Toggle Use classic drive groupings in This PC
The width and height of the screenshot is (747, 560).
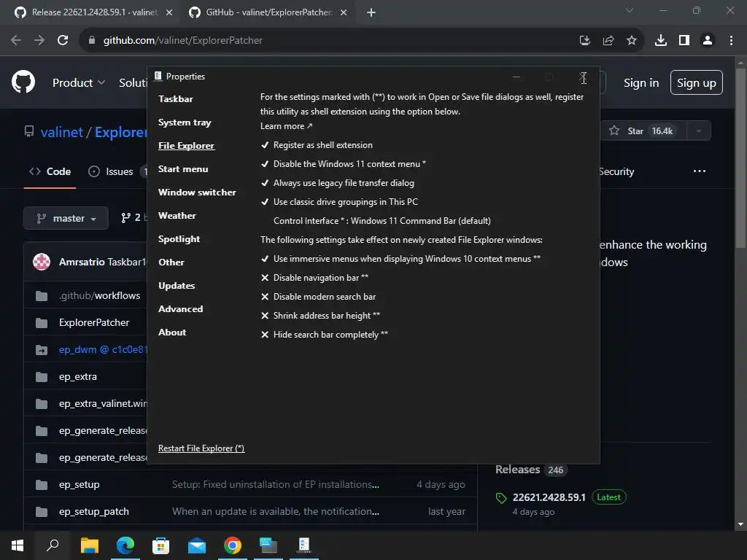tap(339, 202)
